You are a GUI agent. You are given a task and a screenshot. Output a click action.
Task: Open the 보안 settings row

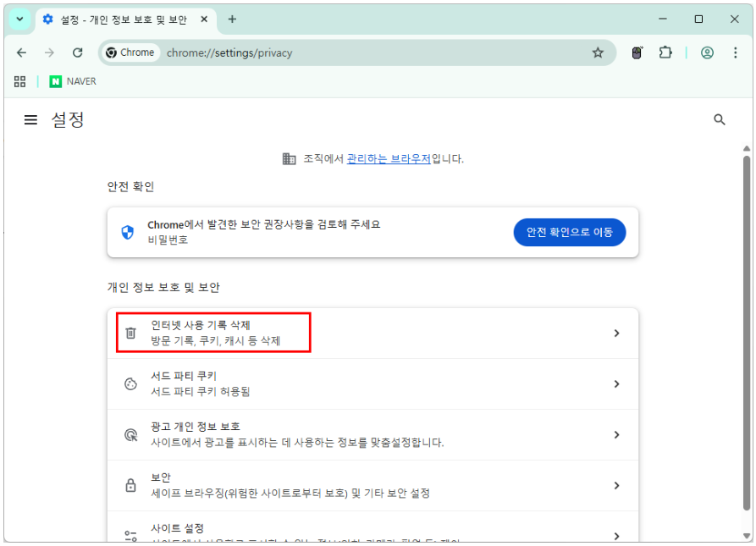[x=372, y=485]
